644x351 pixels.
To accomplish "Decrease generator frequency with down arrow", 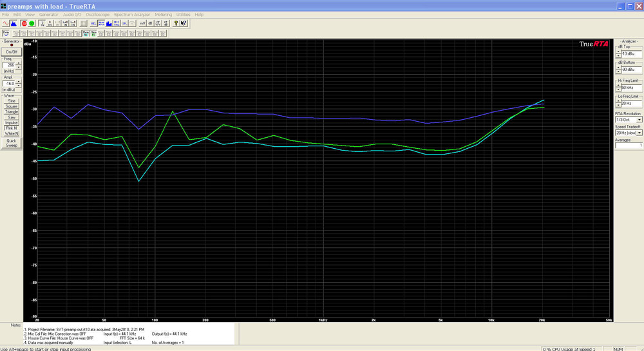I will pos(18,66).
